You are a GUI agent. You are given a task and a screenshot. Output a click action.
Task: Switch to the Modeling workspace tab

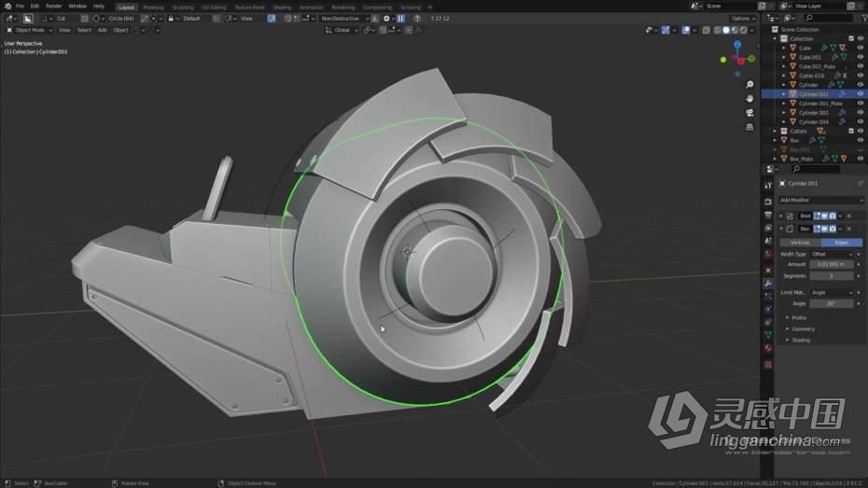[153, 7]
